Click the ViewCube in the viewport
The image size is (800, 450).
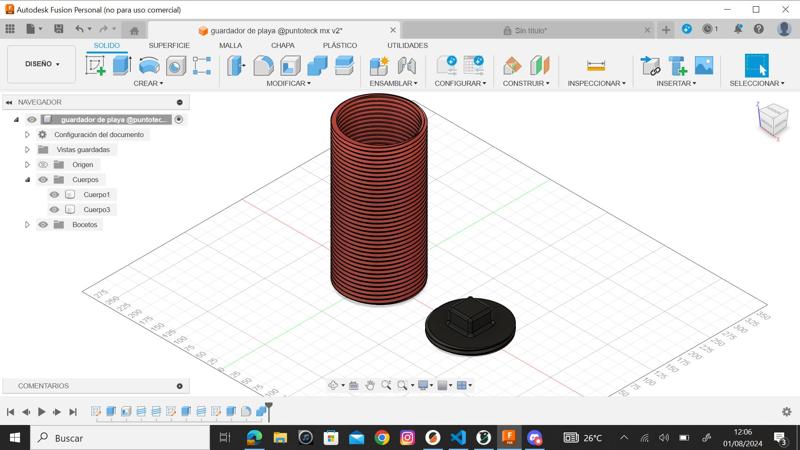tap(771, 120)
